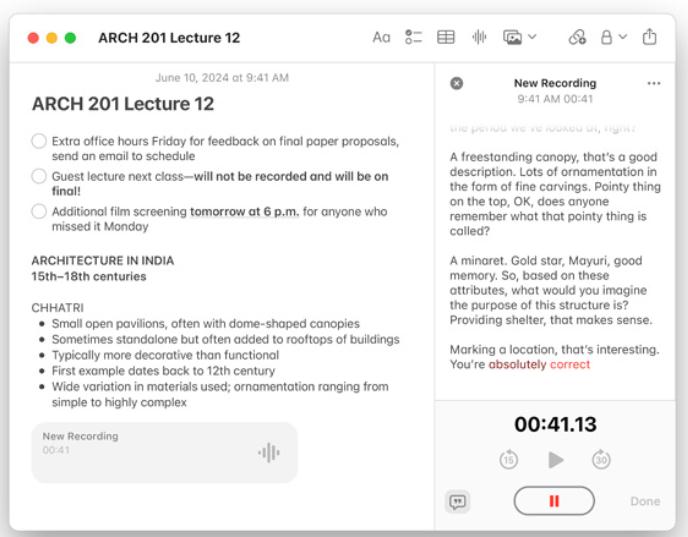The width and height of the screenshot is (688, 537).
Task: Open the text format (Aa) options
Action: click(x=381, y=38)
